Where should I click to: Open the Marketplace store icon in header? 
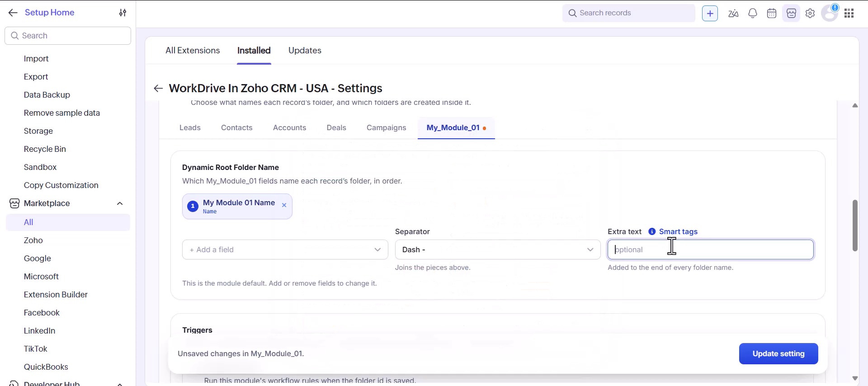click(x=791, y=13)
